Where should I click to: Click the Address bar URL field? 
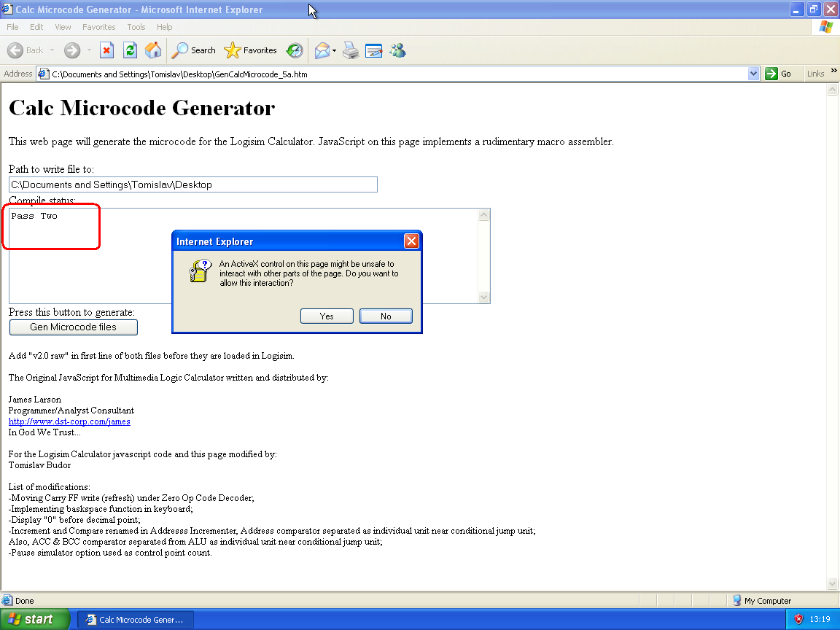[399, 74]
